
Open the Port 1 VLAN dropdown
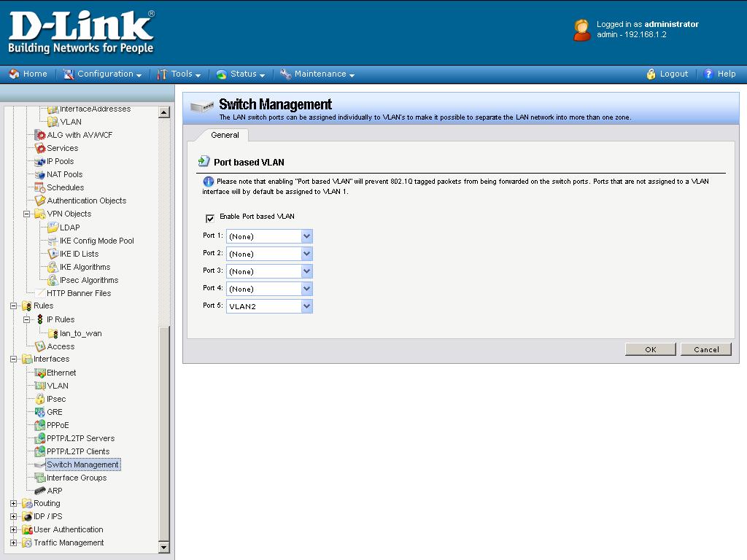pyautogui.click(x=306, y=236)
